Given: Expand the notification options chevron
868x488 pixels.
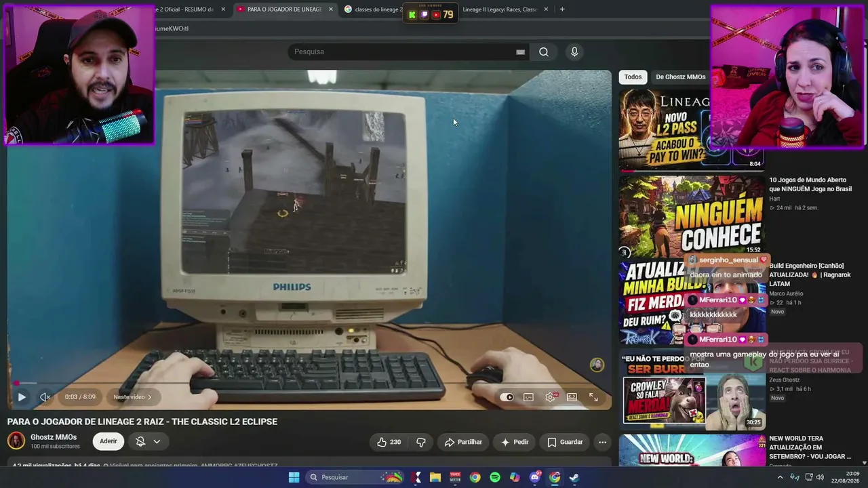Looking at the screenshot, I should point(157,441).
